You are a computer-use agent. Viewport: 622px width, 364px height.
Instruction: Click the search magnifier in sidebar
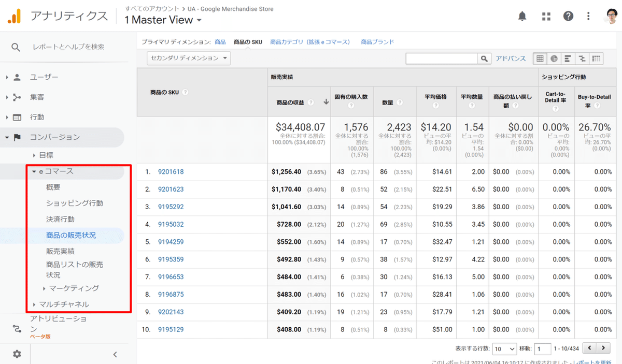(x=16, y=47)
